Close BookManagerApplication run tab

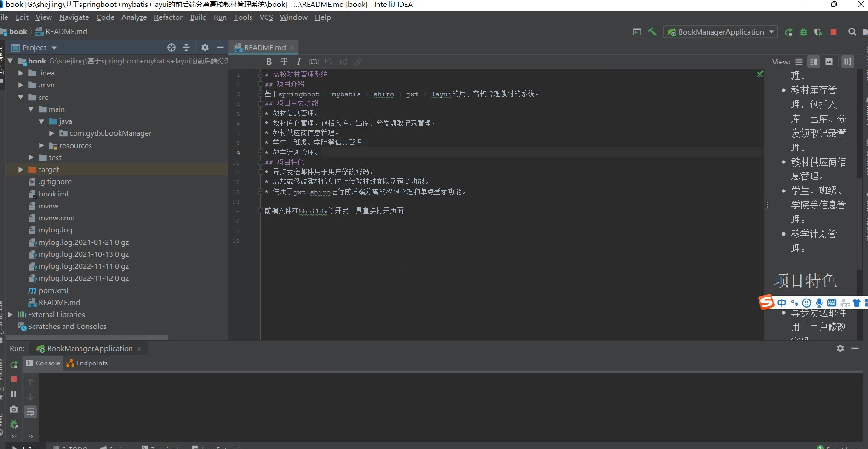click(139, 349)
